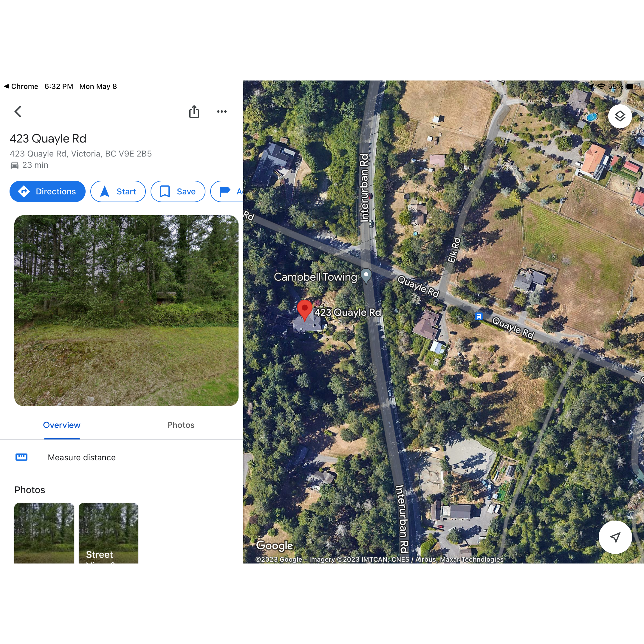Start navigation with the Start button
Viewport: 644px width, 644px height.
[x=118, y=191]
